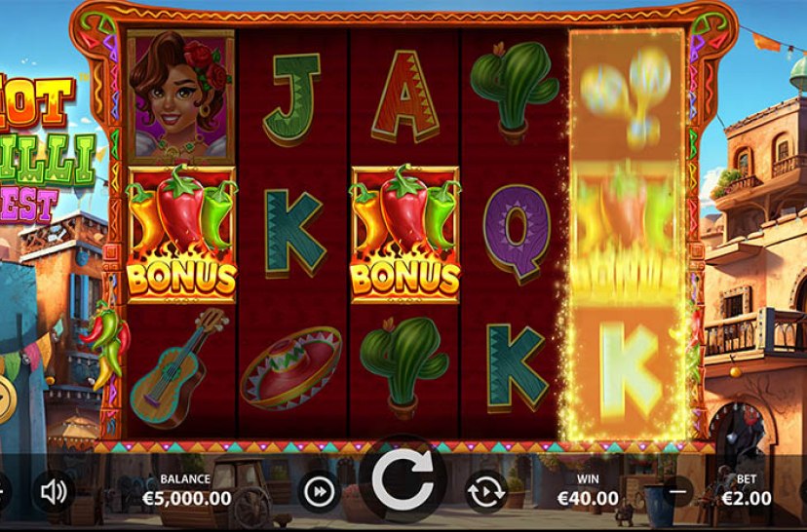Viewport: 807px width, 532px height.
Task: Click the green J symbol
Action: 292,98
